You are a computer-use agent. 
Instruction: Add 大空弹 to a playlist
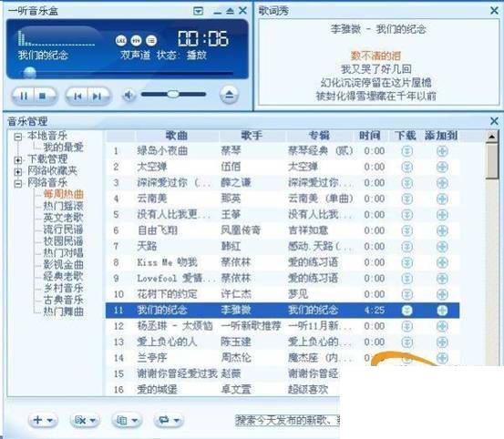click(442, 167)
